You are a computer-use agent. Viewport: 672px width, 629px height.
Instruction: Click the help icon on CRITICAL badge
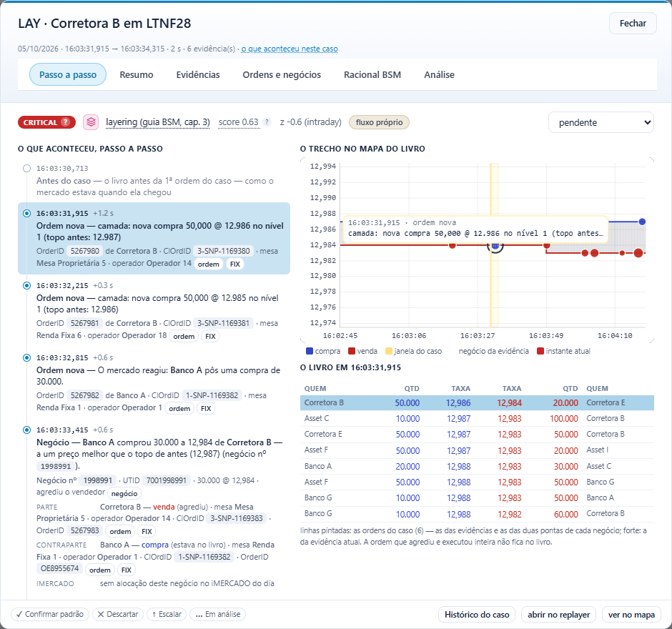tap(65, 122)
